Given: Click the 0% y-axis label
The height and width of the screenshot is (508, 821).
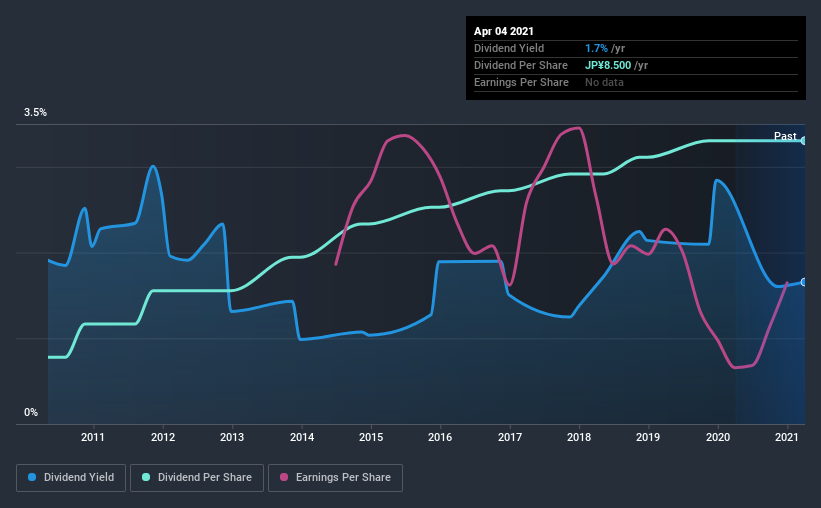Looking at the screenshot, I should coord(31,413).
